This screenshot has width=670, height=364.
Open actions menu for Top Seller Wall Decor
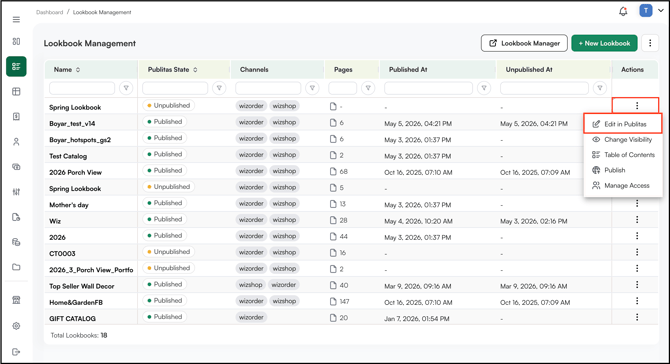637,285
